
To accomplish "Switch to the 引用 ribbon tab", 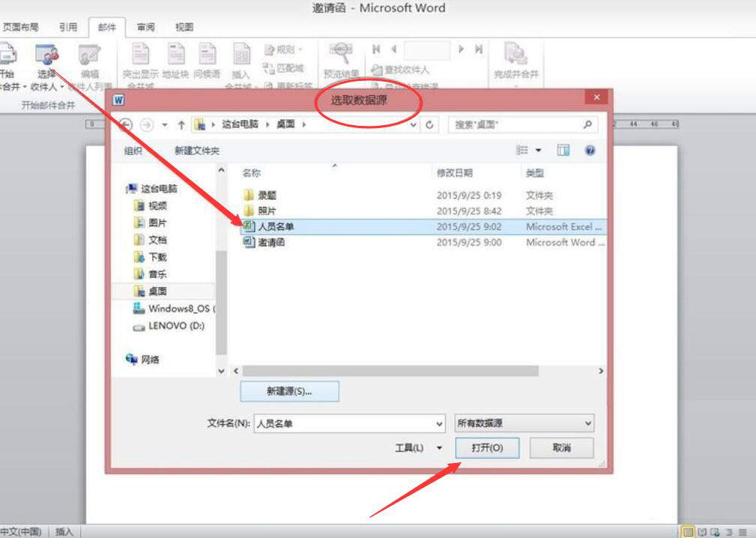I will point(68,28).
